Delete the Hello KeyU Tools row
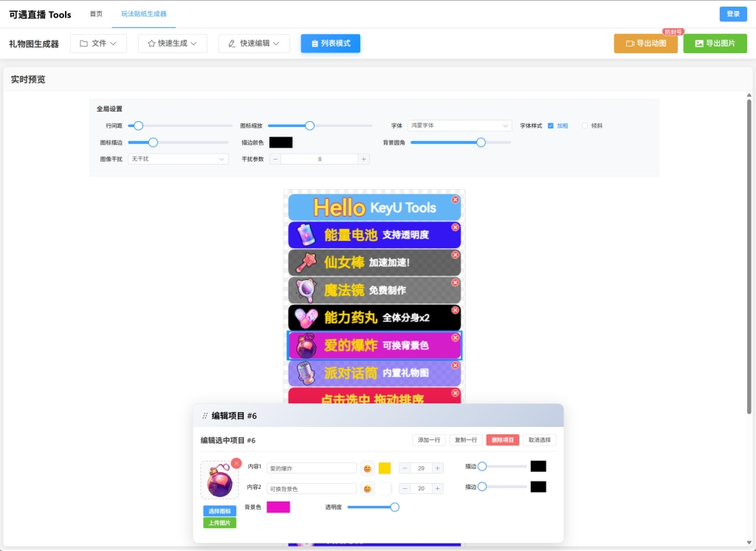The width and height of the screenshot is (756, 551). [x=455, y=200]
